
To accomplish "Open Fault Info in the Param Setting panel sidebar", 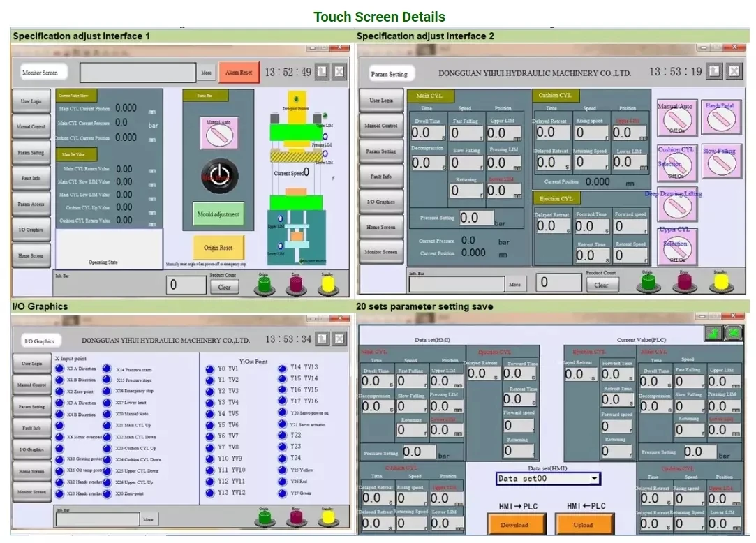I will [x=382, y=177].
